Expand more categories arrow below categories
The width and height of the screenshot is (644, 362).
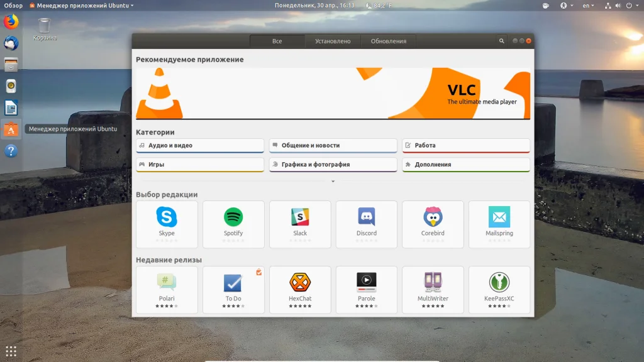(x=333, y=181)
